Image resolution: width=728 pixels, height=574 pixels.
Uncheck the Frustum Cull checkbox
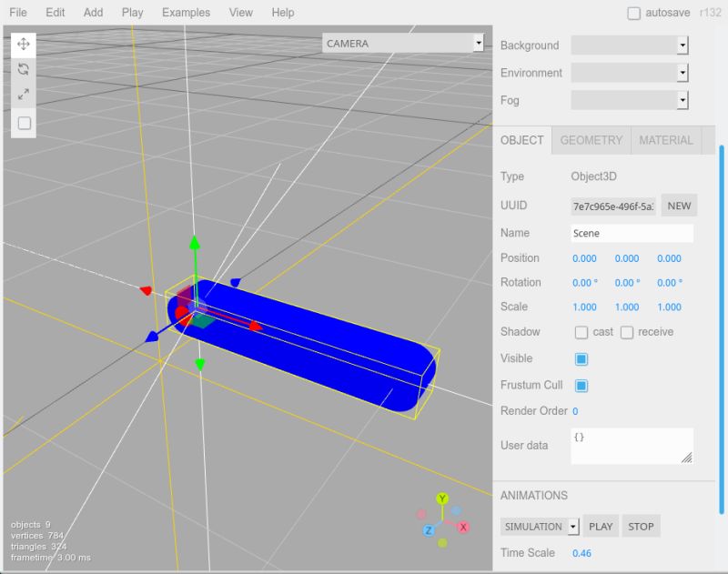coord(581,386)
